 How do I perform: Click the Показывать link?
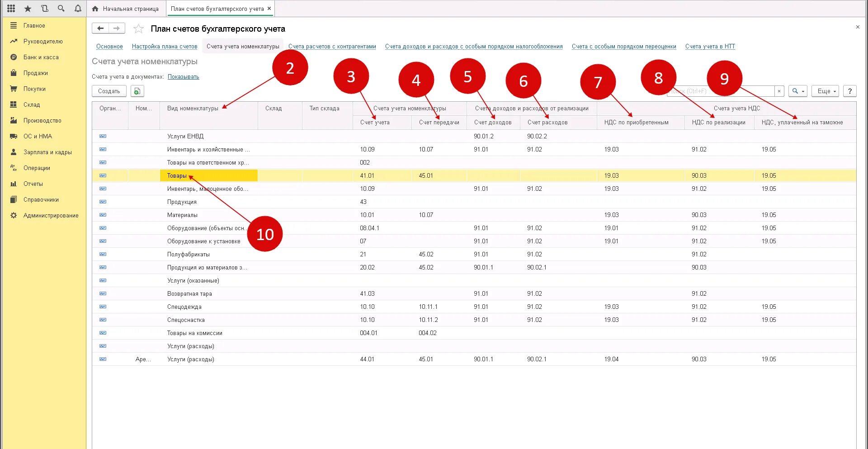coord(184,77)
